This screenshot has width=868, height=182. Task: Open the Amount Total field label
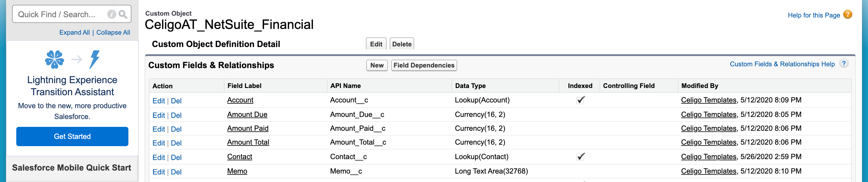click(248, 142)
